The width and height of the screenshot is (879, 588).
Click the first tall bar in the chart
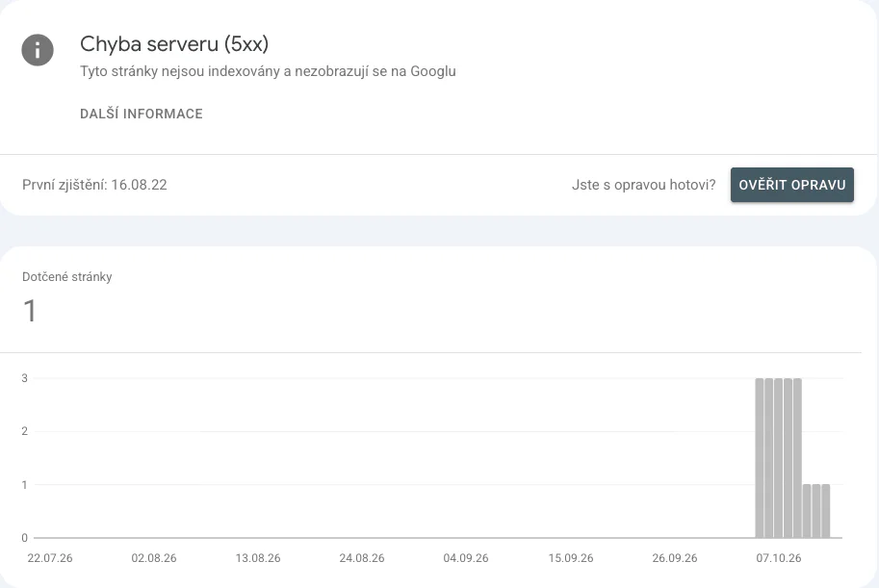click(760, 458)
